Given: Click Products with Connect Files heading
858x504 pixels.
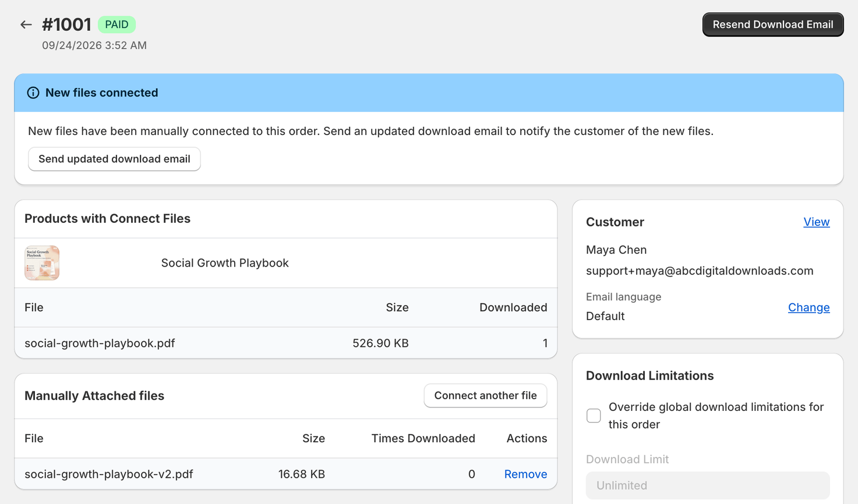Looking at the screenshot, I should tap(108, 218).
